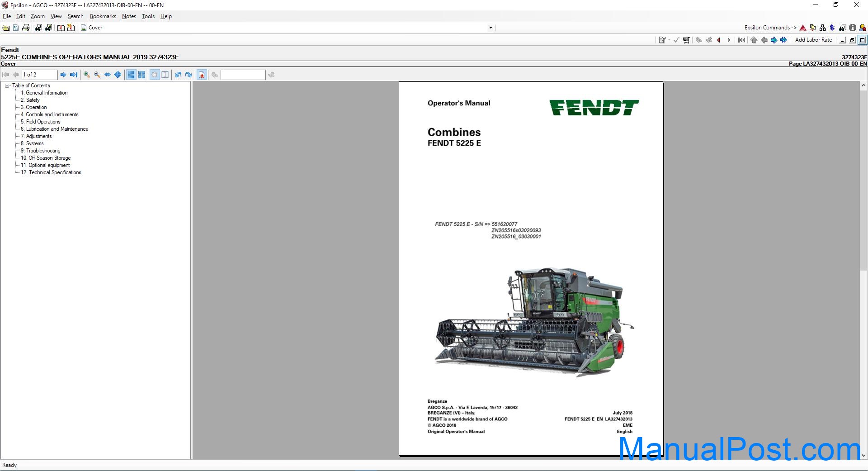Viewport: 868px width, 471px height.
Task: Click Add Labor Rate
Action: click(x=813, y=40)
